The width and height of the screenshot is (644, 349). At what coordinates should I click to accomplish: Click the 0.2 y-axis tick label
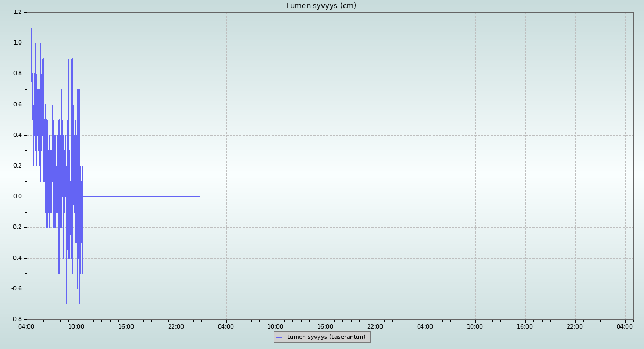point(18,166)
